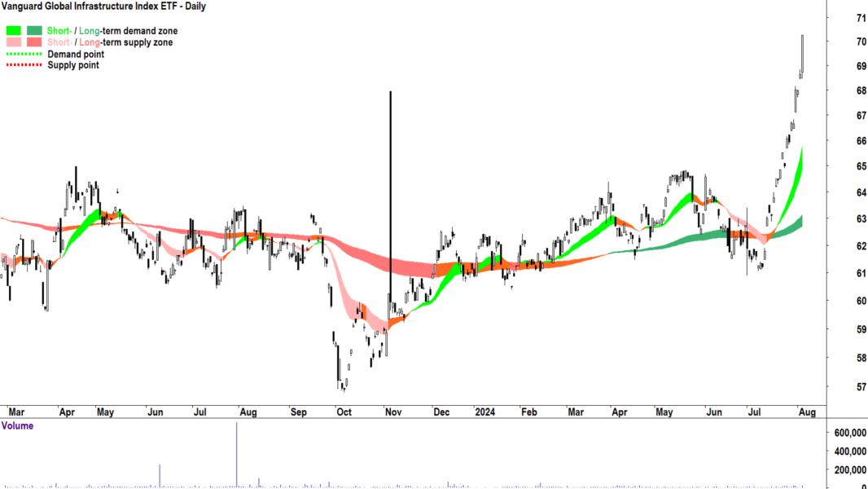Click the dark green long-term demand swatch

click(x=34, y=30)
